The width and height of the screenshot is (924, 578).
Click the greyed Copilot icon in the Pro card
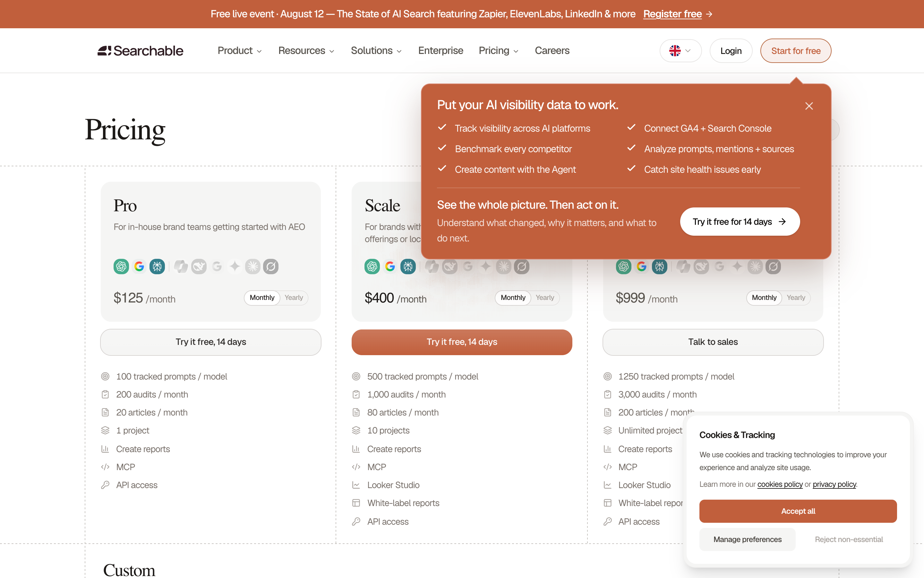[181, 267]
